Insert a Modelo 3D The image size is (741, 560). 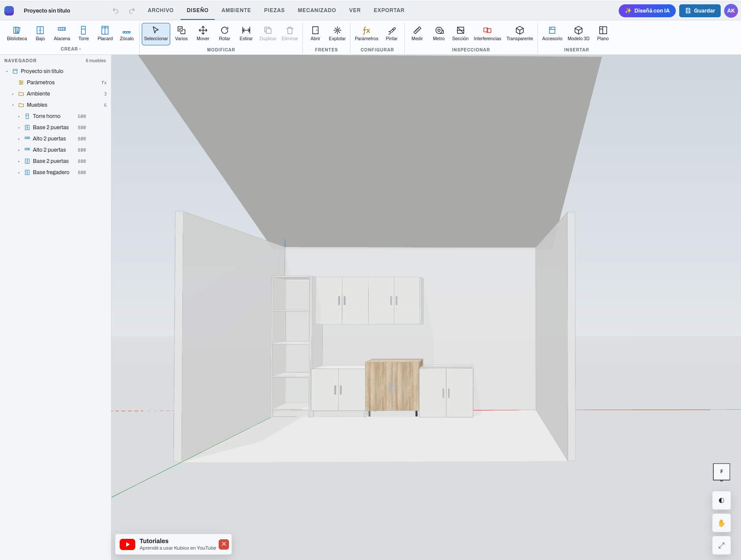(579, 34)
